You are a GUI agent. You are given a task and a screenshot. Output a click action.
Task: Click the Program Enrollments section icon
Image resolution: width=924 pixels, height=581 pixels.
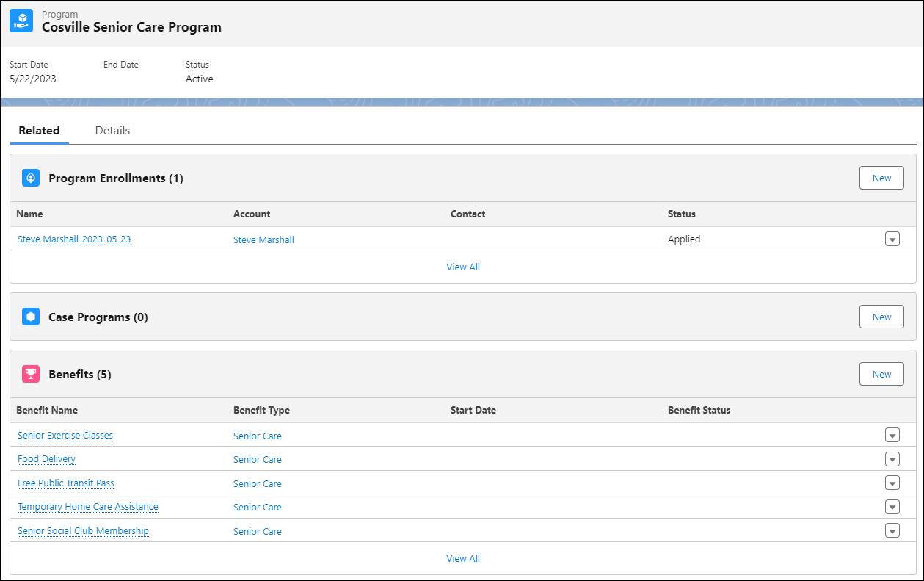click(31, 178)
